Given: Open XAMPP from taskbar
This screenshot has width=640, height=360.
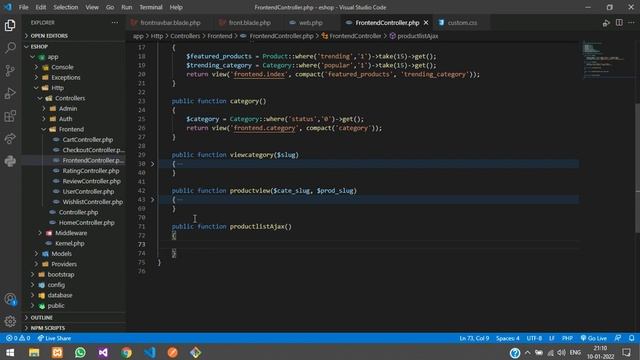Looking at the screenshot, I should click(x=57, y=352).
